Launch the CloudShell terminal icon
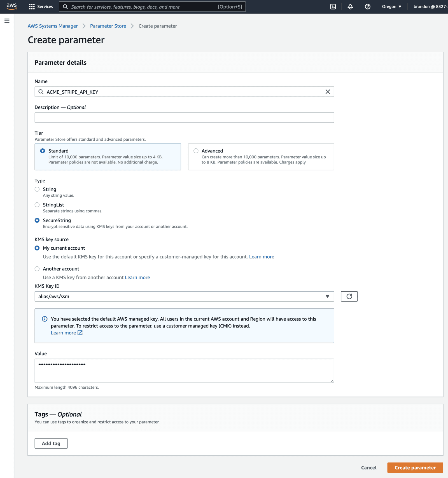Image resolution: width=448 pixels, height=478 pixels. [333, 7]
